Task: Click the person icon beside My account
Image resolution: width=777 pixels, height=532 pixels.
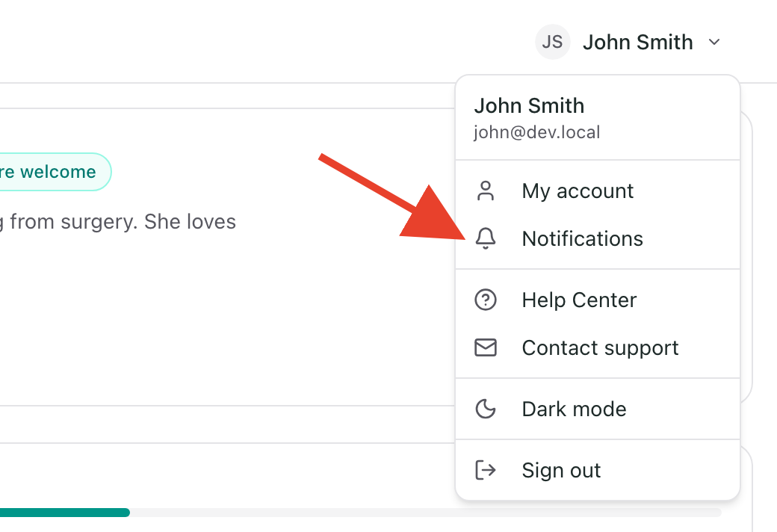Action: [486, 191]
